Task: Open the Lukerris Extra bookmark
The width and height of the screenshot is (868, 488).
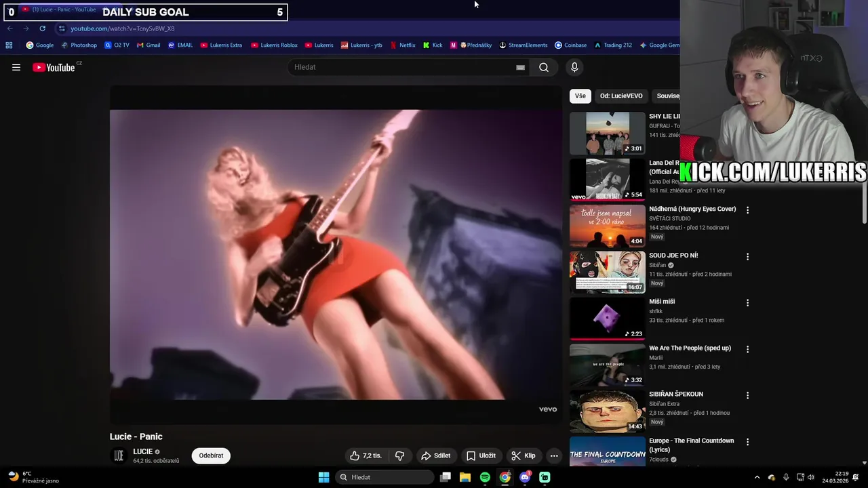Action: coord(221,45)
